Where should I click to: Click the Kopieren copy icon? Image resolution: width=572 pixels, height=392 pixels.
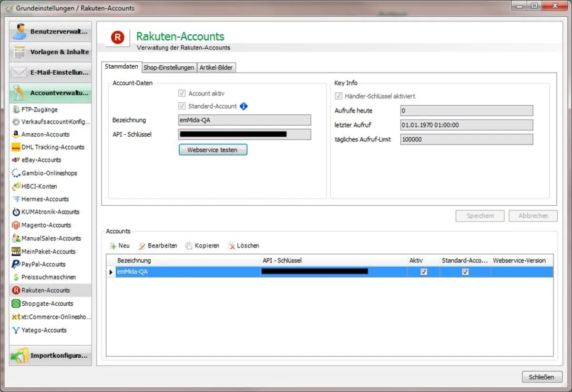pos(189,246)
